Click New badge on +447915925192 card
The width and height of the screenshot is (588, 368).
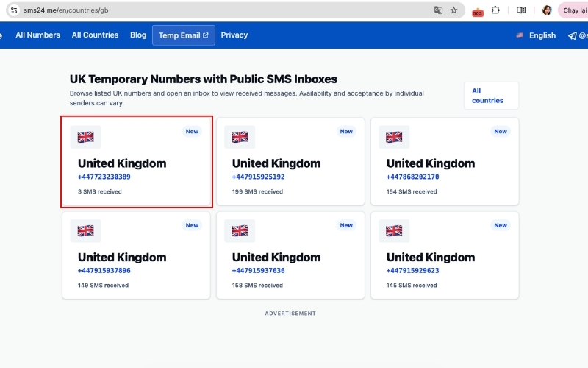pos(346,132)
